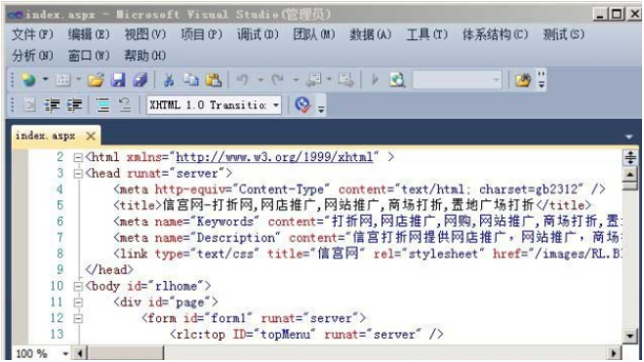Open the 工具(T) menu
The height and width of the screenshot is (362, 644).
point(426,34)
